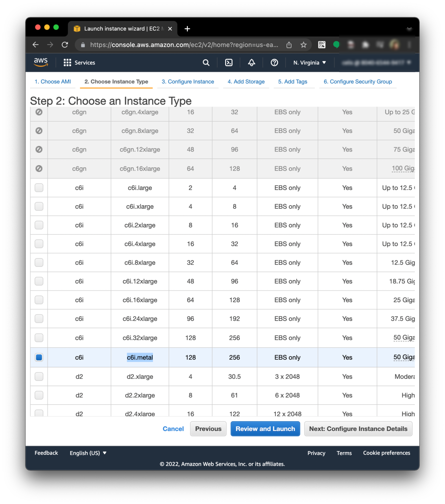
Task: Expand the N. Virginia region dropdown
Action: (309, 63)
